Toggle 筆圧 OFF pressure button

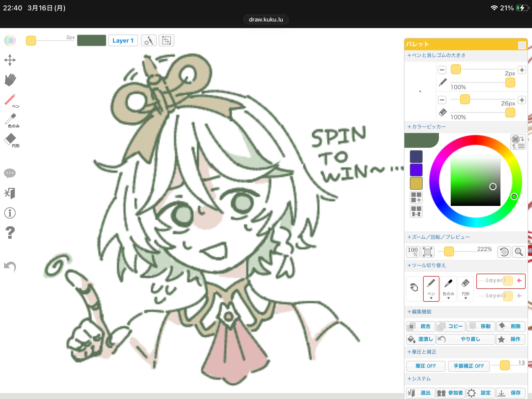(x=425, y=366)
